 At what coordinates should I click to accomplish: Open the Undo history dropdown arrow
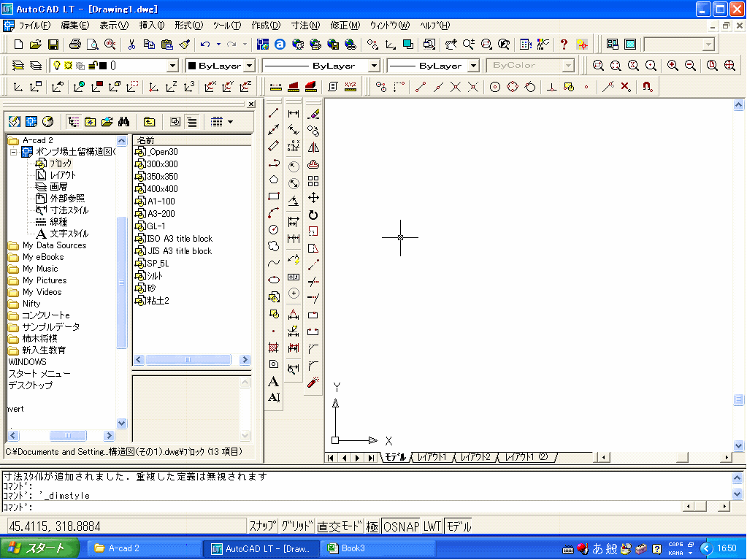[x=218, y=45]
